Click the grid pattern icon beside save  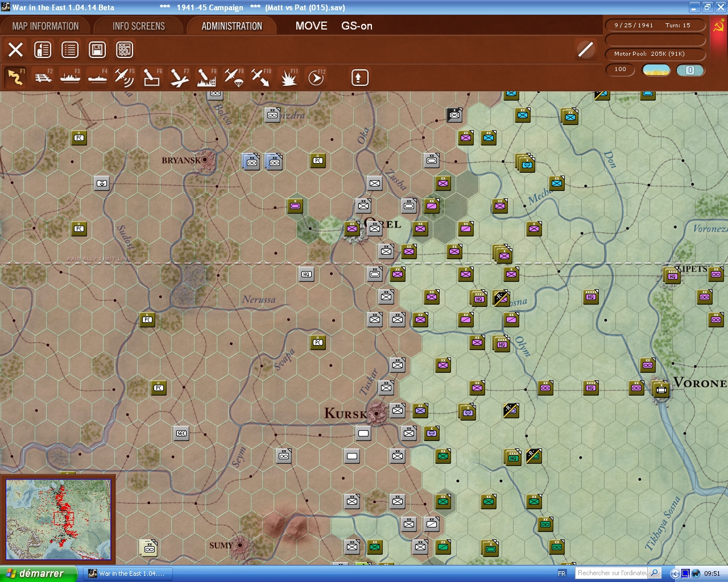125,49
